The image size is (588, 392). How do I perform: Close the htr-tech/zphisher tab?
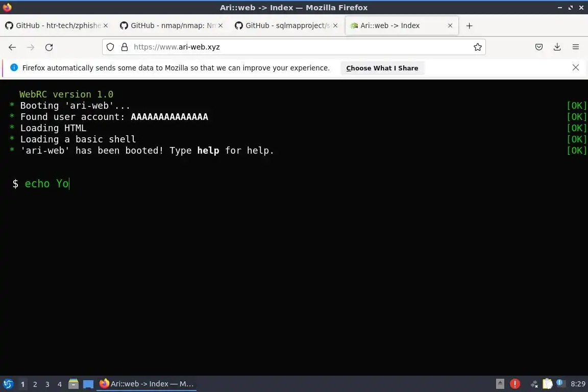click(106, 26)
